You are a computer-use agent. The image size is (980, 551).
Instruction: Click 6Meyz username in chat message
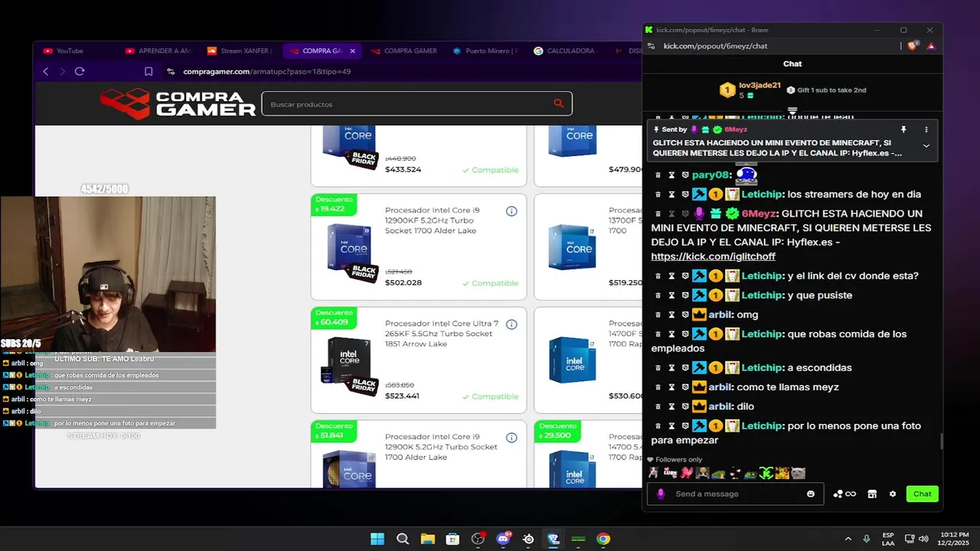click(758, 214)
